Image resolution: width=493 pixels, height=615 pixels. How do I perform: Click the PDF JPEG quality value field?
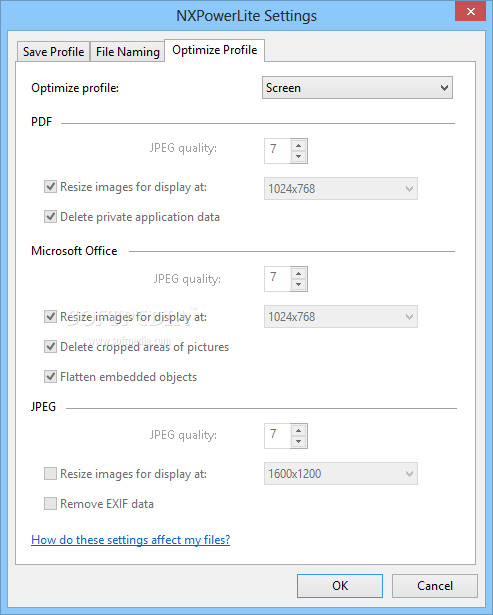click(278, 151)
